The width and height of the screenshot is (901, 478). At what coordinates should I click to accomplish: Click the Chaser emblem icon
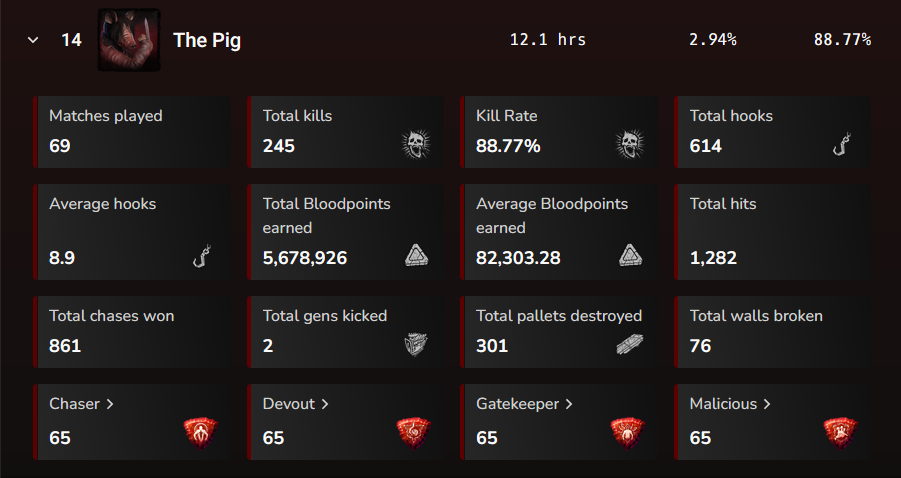pyautogui.click(x=201, y=433)
